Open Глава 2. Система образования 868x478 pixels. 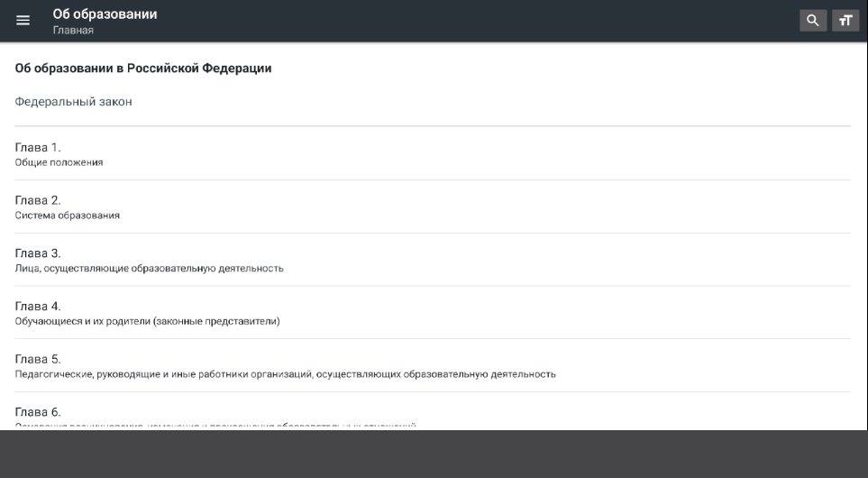(x=433, y=207)
